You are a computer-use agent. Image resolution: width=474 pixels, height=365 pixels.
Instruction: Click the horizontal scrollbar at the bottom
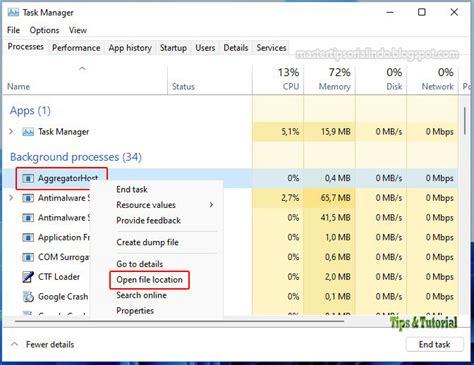179,321
